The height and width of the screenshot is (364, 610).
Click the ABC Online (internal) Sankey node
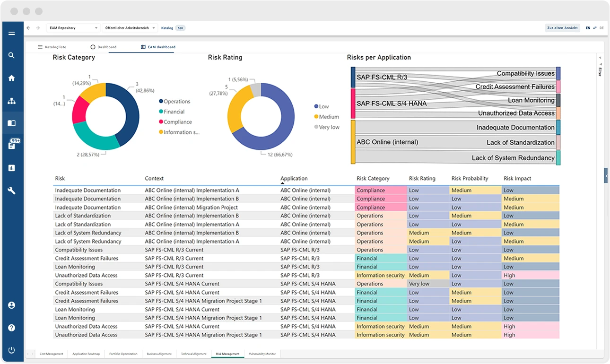coord(353,142)
